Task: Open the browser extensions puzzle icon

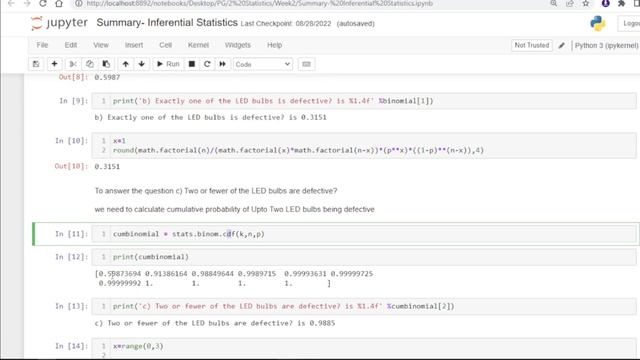Action: tap(622, 3)
